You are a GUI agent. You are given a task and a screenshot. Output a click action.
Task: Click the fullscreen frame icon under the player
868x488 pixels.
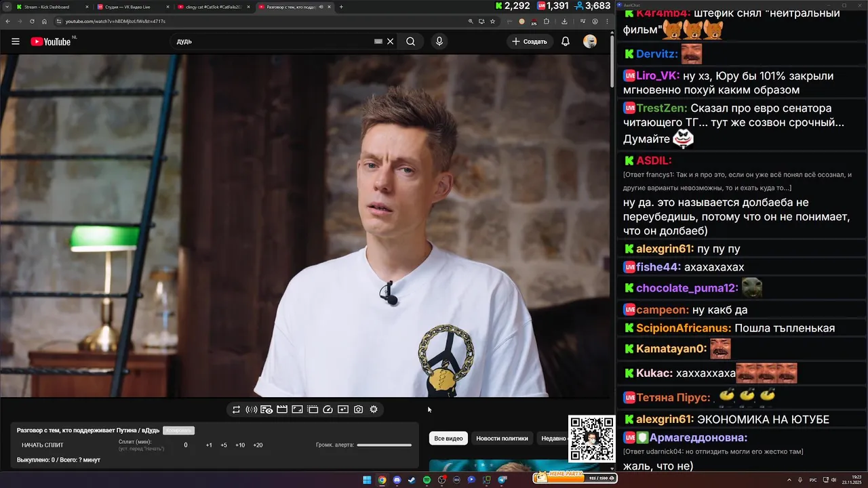point(297,409)
